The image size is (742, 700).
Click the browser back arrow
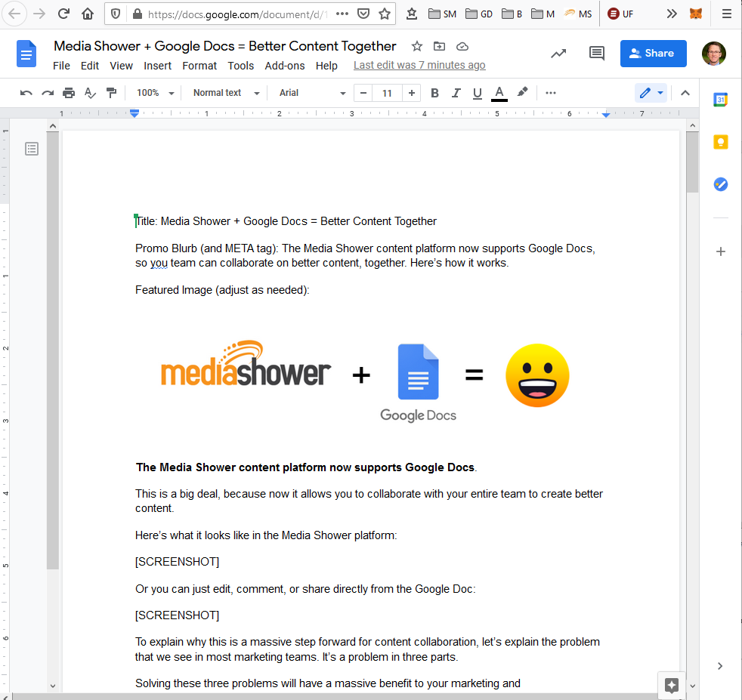(x=14, y=14)
